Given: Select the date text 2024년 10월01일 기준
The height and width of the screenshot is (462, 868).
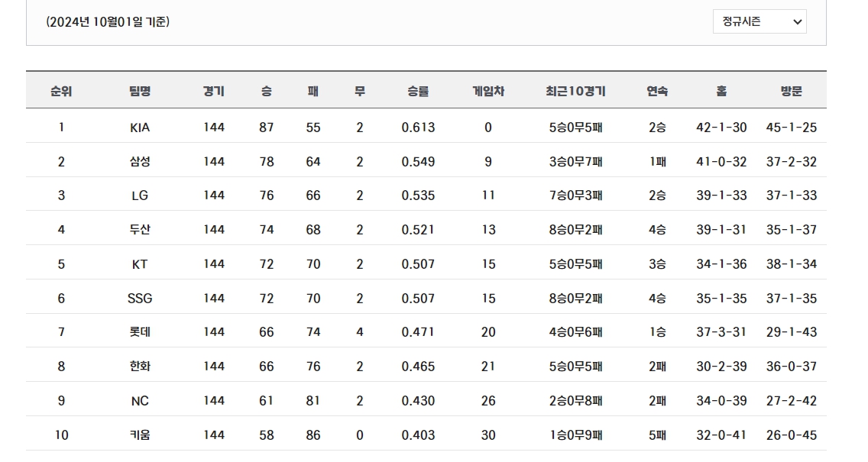Looking at the screenshot, I should [x=108, y=22].
